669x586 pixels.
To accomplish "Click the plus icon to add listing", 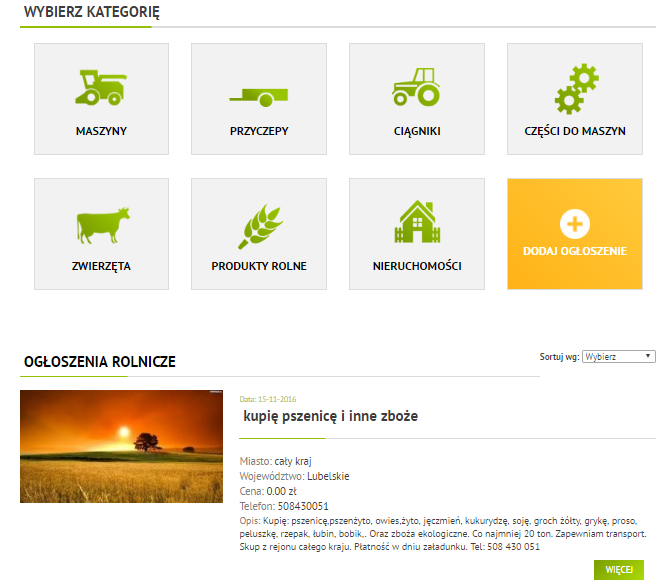I will 575,223.
